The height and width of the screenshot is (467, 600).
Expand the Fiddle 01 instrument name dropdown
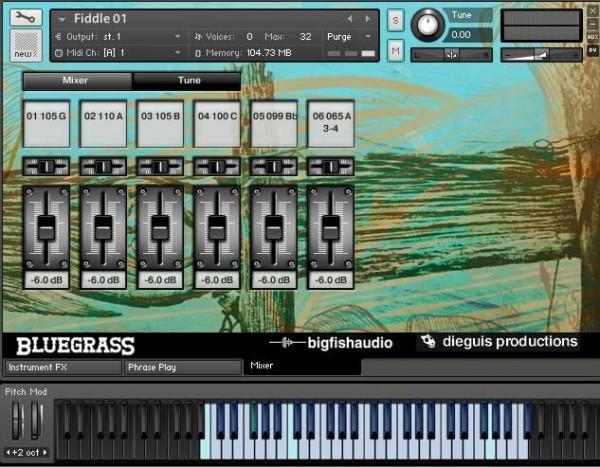point(62,19)
